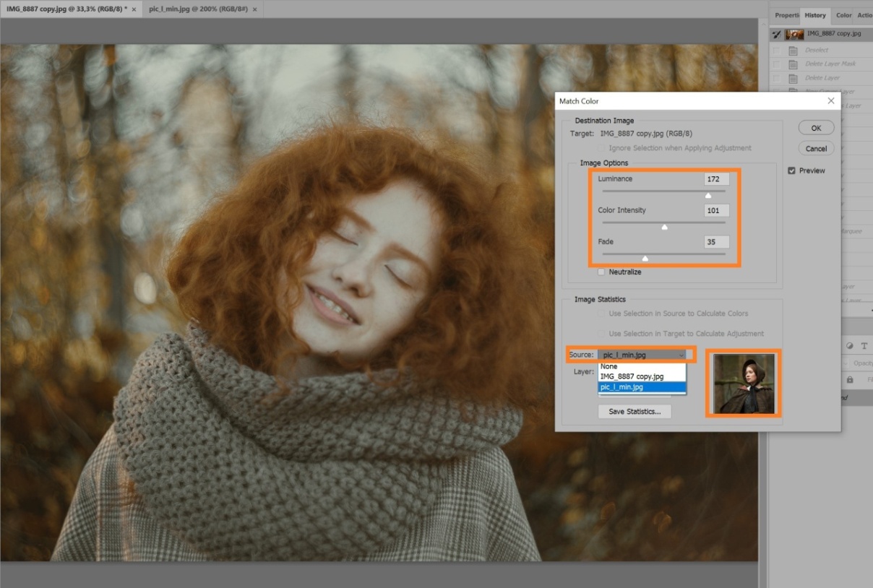
Task: Click the lock icon in the Layers panel
Action: pos(850,379)
